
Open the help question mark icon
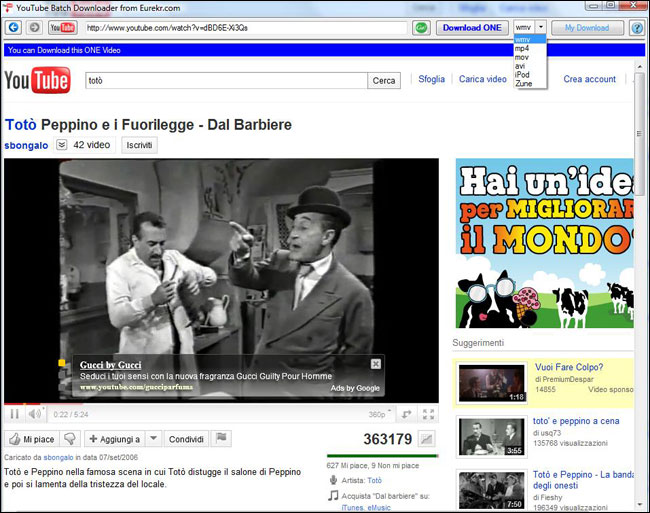[x=636, y=27]
